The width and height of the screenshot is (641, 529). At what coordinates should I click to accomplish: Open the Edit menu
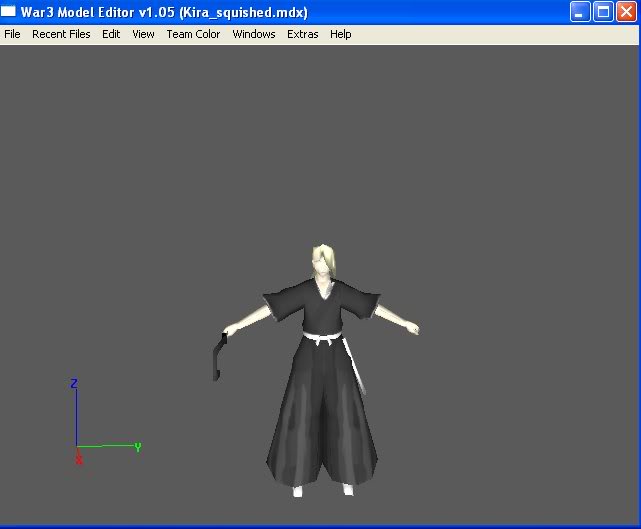coord(111,34)
